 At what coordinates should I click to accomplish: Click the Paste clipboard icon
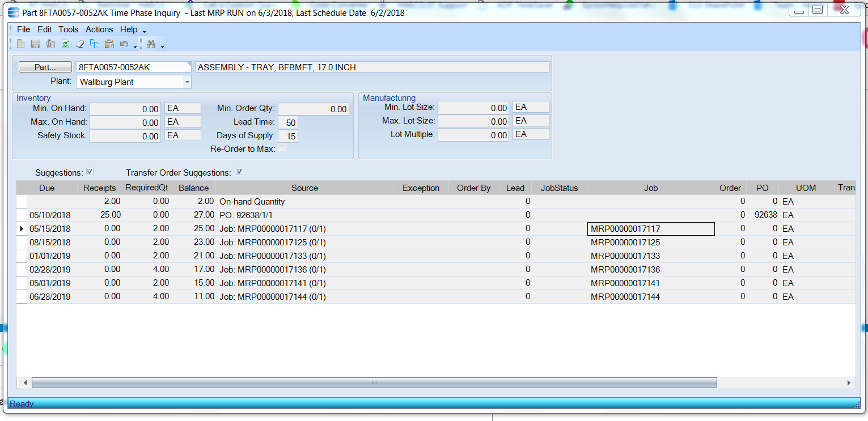pyautogui.click(x=109, y=44)
